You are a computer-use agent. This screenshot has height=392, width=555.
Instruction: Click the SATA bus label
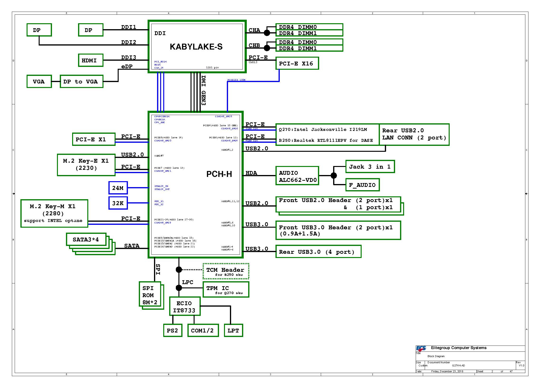[x=132, y=246]
